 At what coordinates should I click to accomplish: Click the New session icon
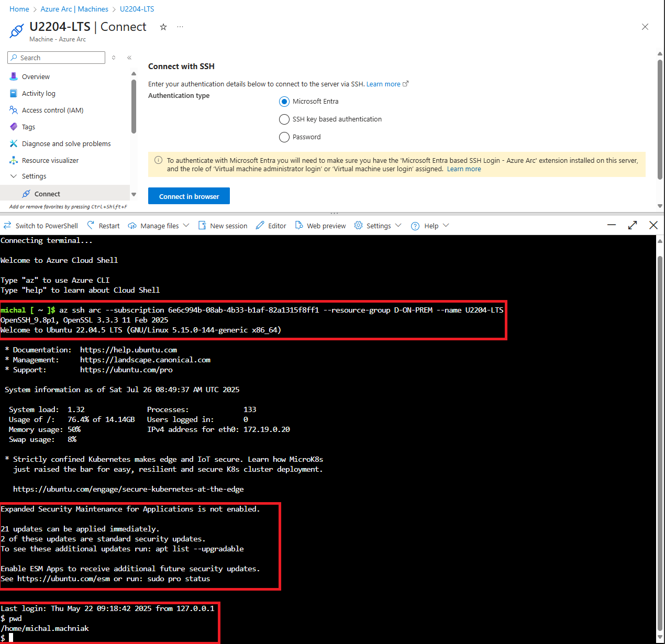click(202, 225)
